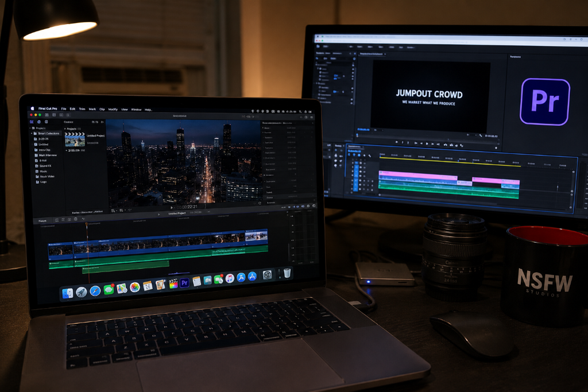Viewport: 588px width, 392px height.
Task: Open Notes from the Dock
Action: click(x=196, y=281)
